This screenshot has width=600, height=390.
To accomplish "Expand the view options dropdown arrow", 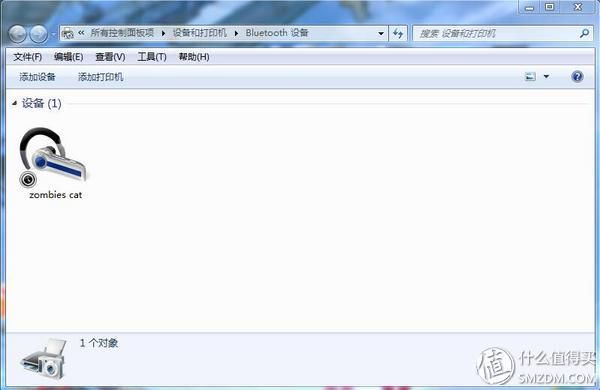I will click(x=546, y=77).
